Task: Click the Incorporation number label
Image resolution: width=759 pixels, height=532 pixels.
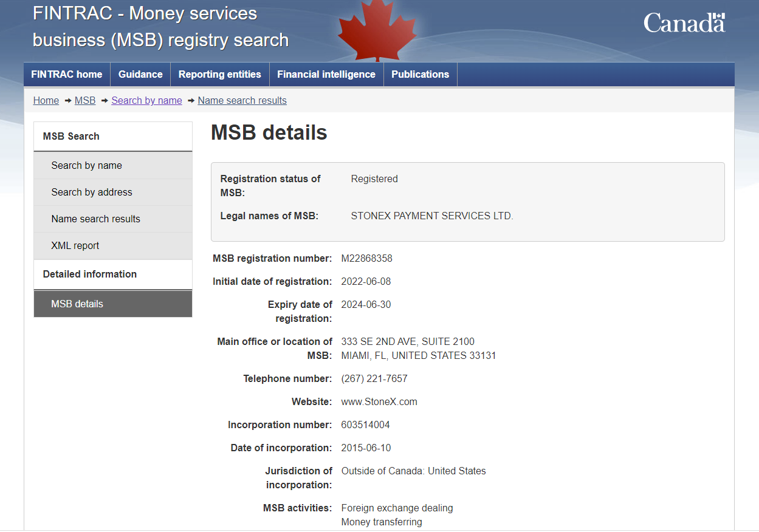Action: [x=280, y=425]
